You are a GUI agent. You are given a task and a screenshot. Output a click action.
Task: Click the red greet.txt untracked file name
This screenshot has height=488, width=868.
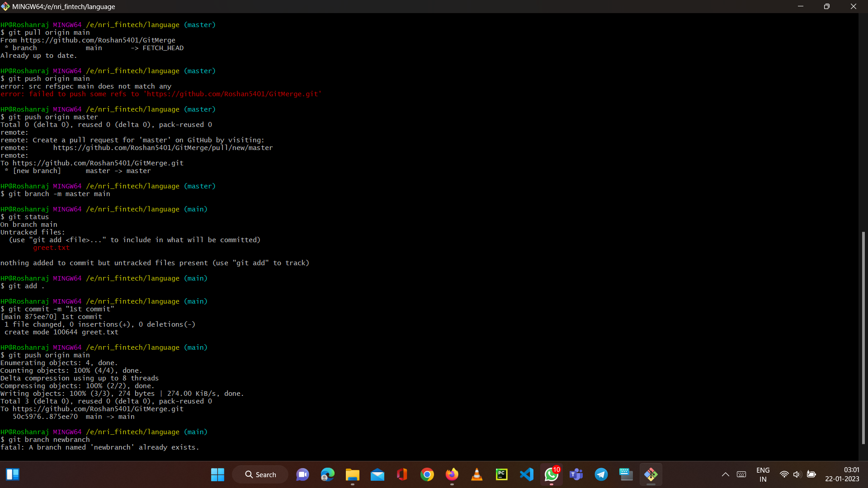pyautogui.click(x=52, y=248)
